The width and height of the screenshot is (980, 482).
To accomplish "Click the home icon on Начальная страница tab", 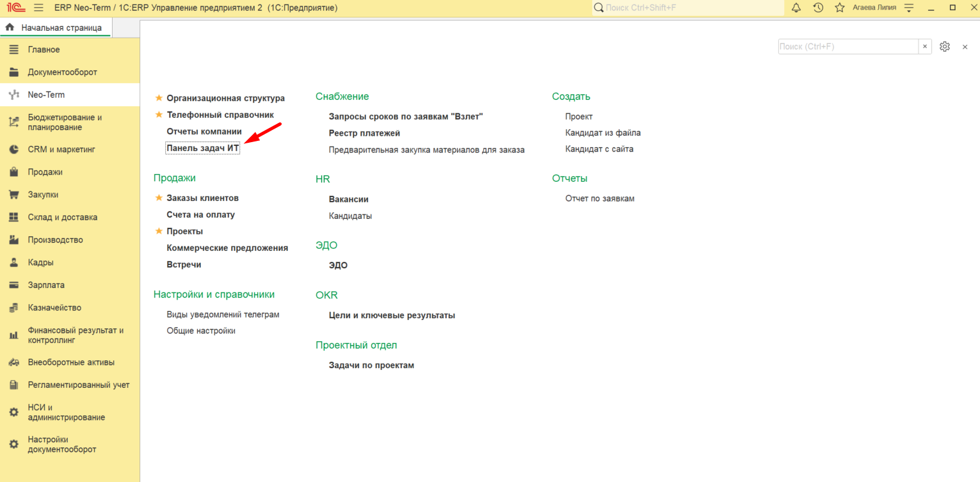I will (x=10, y=28).
